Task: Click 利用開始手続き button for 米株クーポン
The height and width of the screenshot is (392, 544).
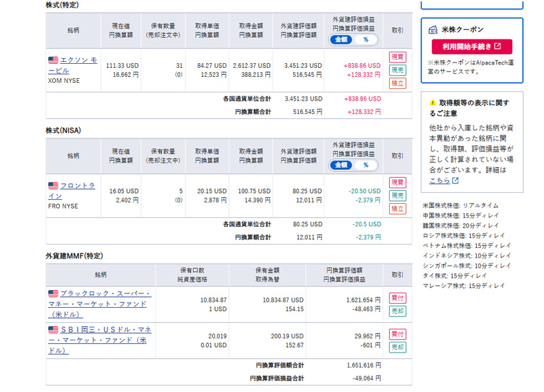Action: (472, 47)
